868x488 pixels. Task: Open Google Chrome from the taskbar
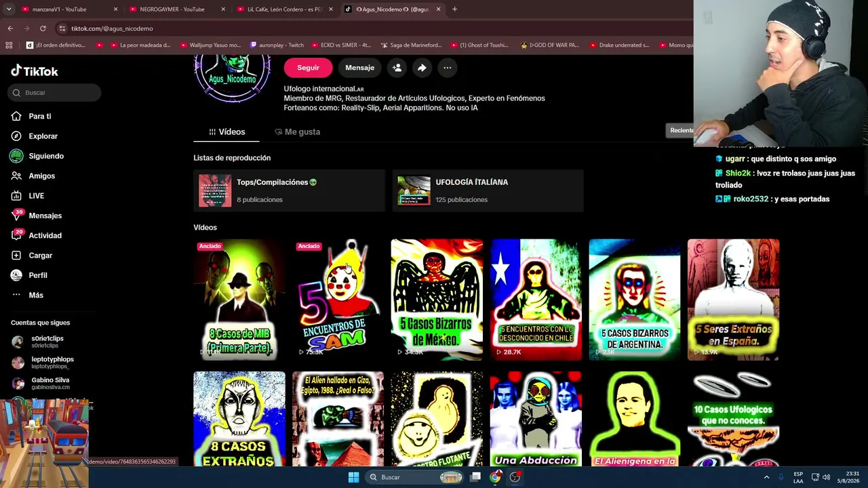click(x=496, y=477)
